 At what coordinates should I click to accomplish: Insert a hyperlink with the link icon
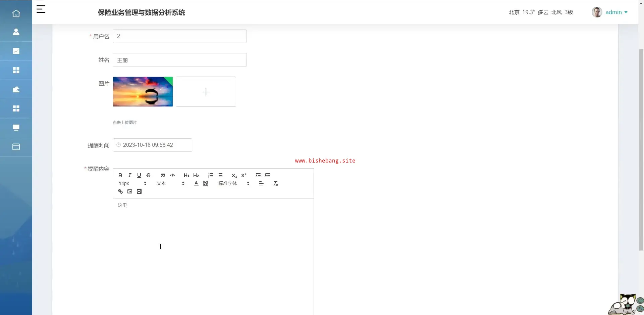click(120, 191)
